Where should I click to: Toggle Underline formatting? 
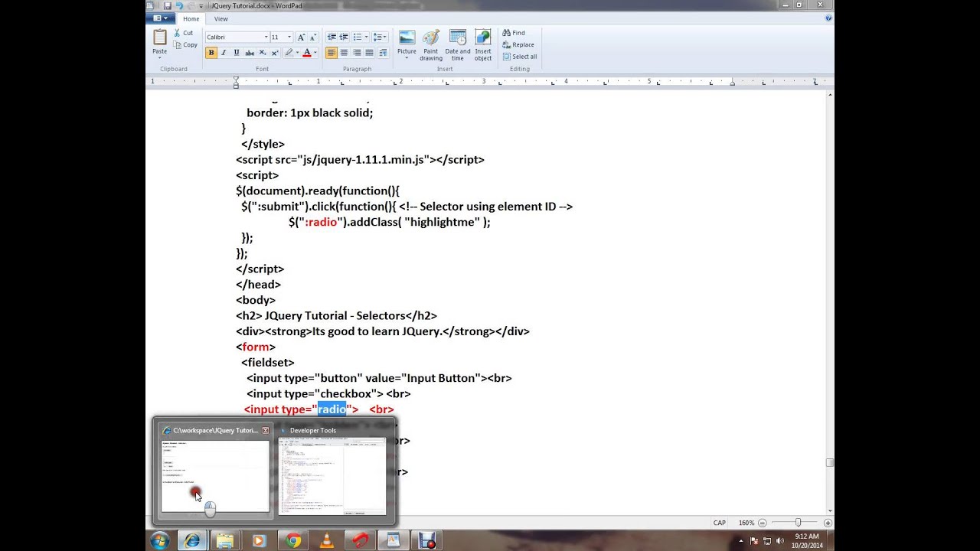coord(237,53)
